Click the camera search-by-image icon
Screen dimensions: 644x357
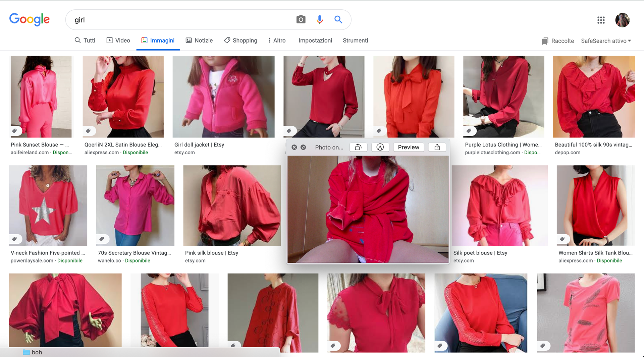[301, 20]
